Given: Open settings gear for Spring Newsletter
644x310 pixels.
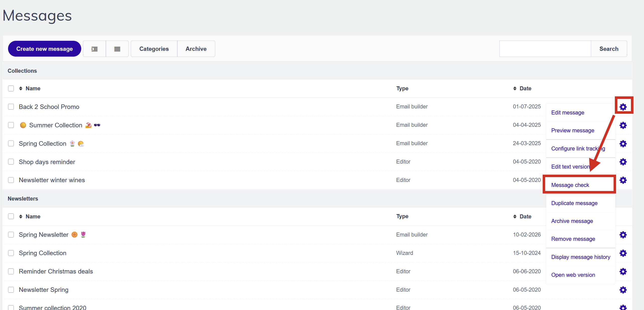Looking at the screenshot, I should pyautogui.click(x=623, y=235).
